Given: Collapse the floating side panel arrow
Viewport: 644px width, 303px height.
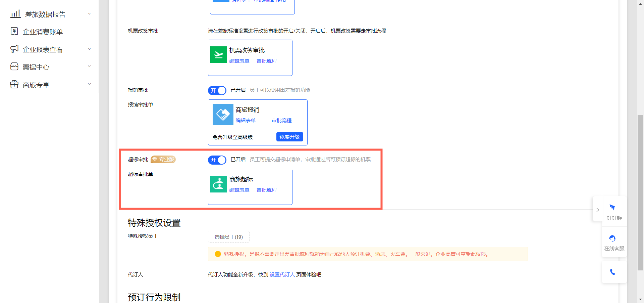Looking at the screenshot, I should point(598,210).
